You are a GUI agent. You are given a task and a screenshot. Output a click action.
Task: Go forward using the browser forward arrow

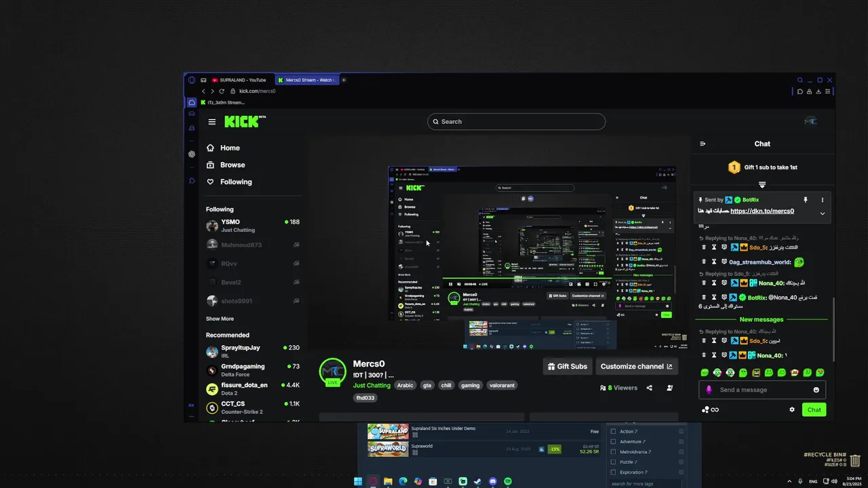[x=212, y=91]
